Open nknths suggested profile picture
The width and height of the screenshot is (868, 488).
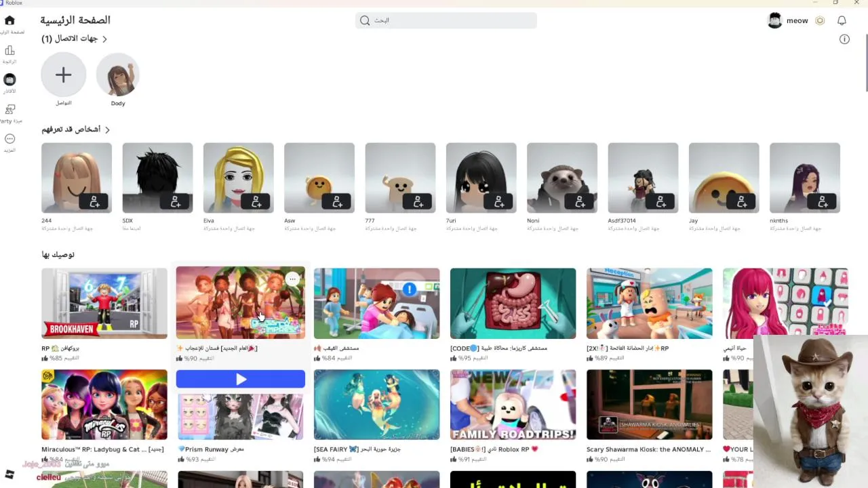(x=805, y=178)
